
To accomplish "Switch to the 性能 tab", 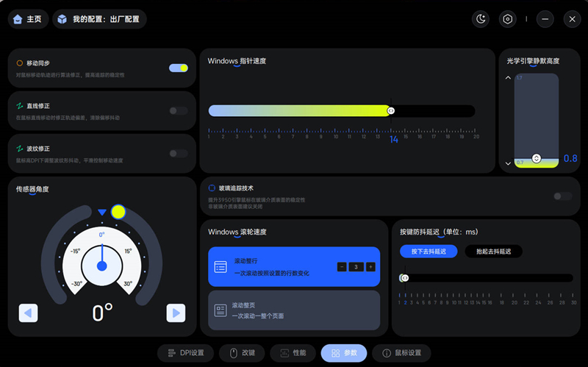I will [293, 353].
